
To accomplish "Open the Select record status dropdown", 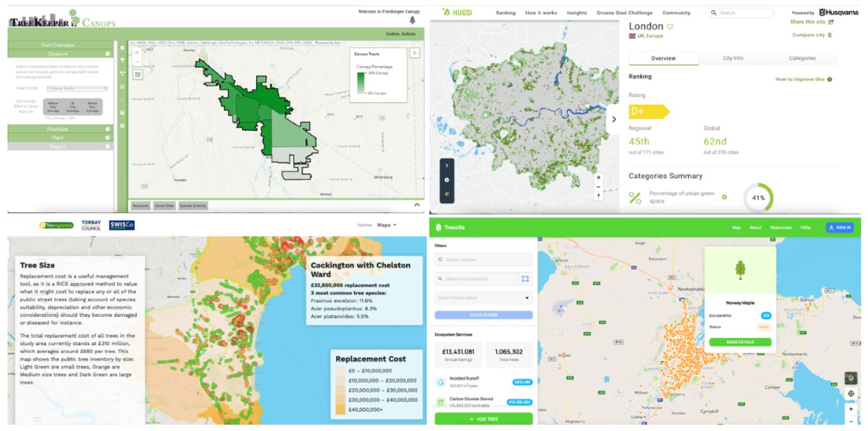I will pos(483,297).
